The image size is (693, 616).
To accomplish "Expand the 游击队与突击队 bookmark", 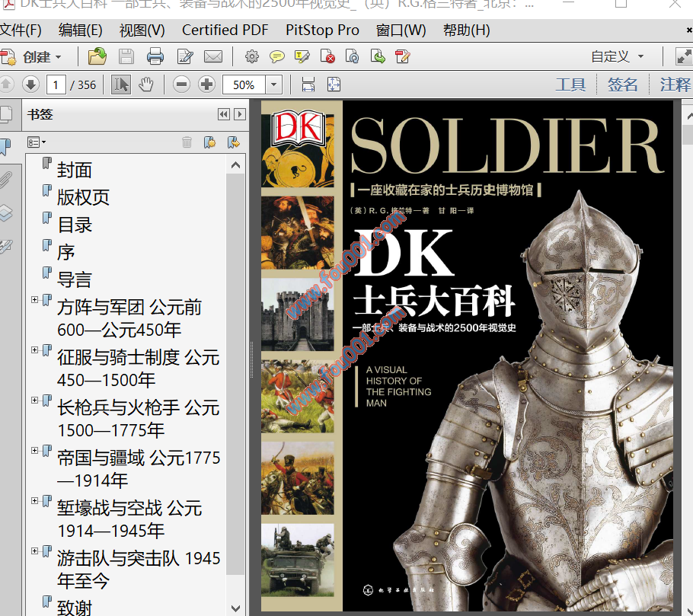I will pyautogui.click(x=34, y=551).
